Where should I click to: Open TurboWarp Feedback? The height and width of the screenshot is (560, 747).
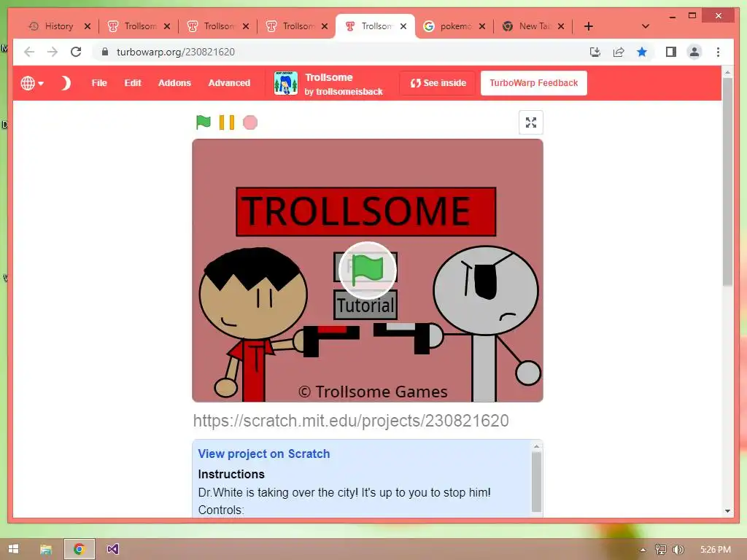(x=533, y=83)
